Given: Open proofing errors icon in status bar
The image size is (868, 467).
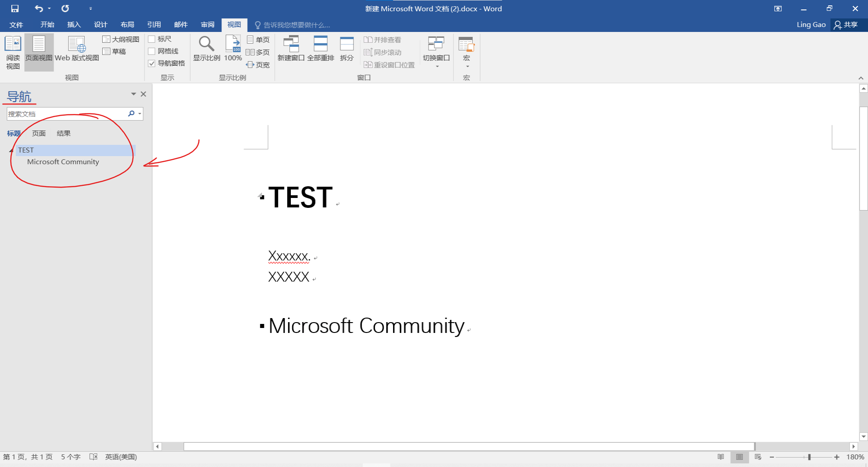Looking at the screenshot, I should point(94,457).
